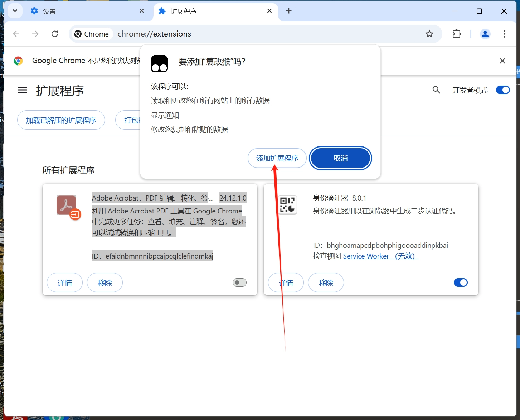Open the tab search dropdown arrow
The height and width of the screenshot is (420, 520).
[15, 11]
